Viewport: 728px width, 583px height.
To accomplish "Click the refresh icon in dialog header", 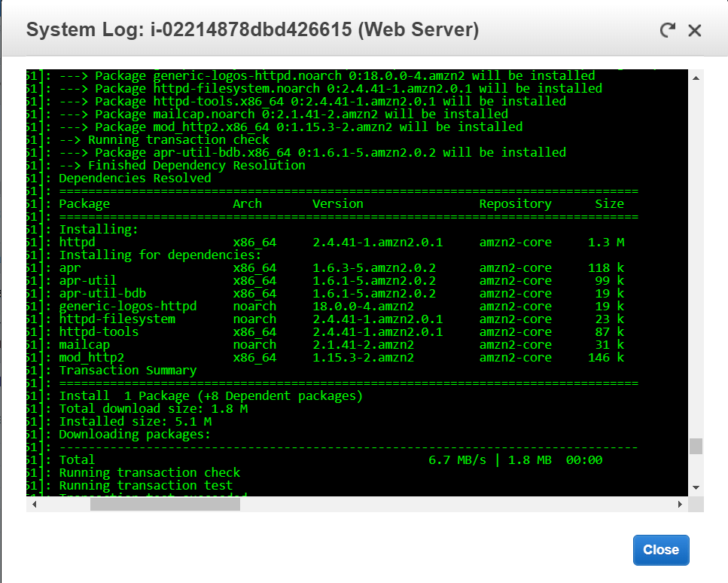I will [667, 30].
